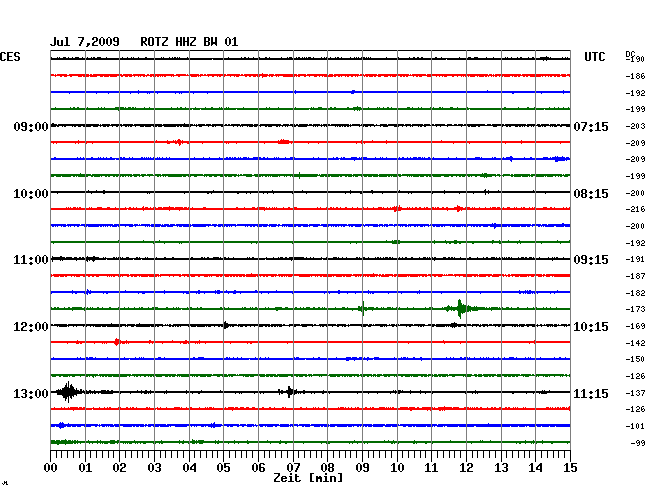Viewport: 650px width, 494px height.
Task: Click the "11" minute axis label
Action: click(x=431, y=467)
